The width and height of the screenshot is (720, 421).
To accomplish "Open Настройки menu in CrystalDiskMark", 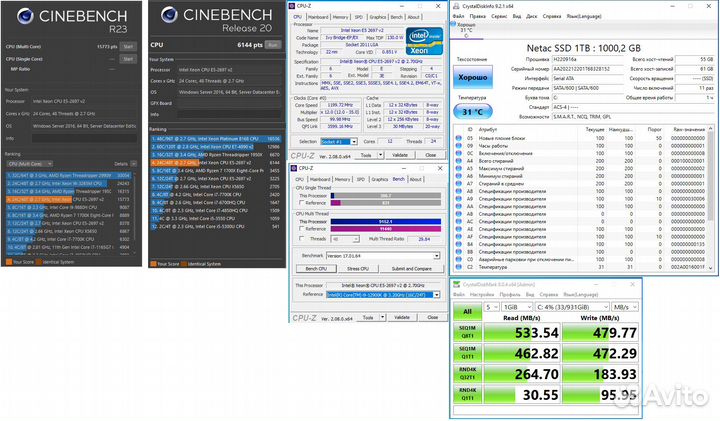I will [x=481, y=294].
